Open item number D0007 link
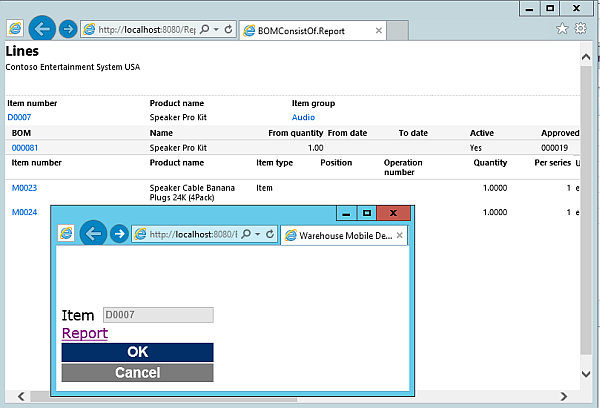600x408 pixels. [x=20, y=117]
